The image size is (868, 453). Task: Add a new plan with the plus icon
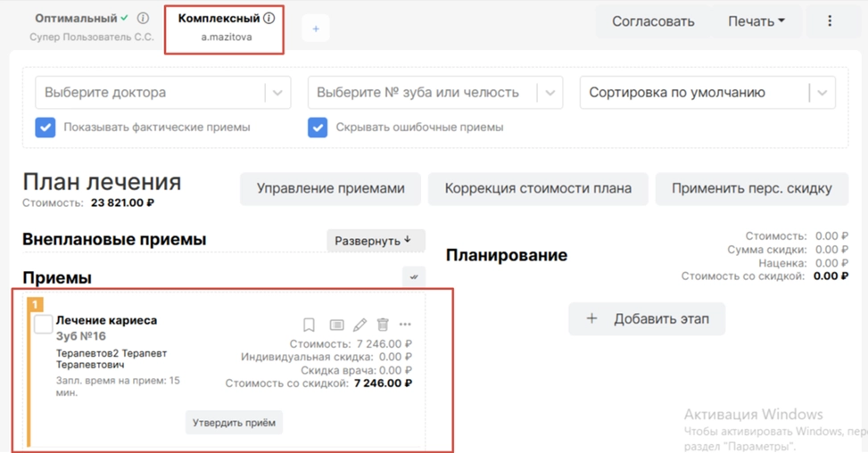pyautogui.click(x=315, y=29)
